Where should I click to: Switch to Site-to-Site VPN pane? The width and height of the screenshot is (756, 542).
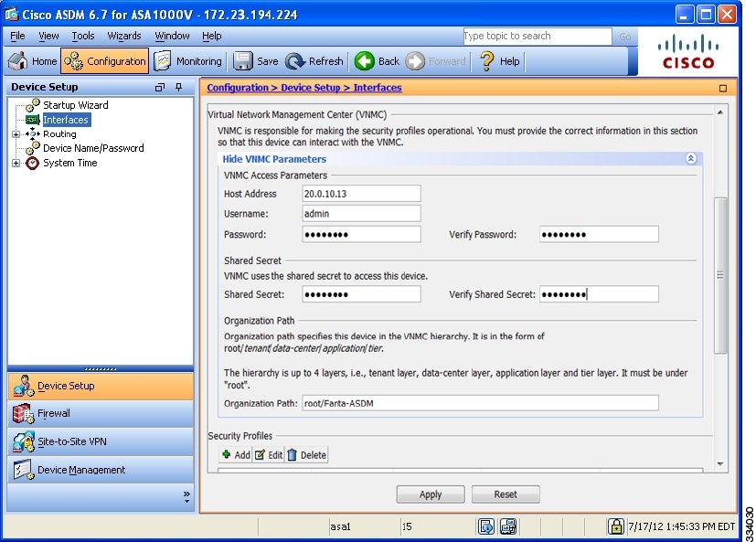pos(101,441)
